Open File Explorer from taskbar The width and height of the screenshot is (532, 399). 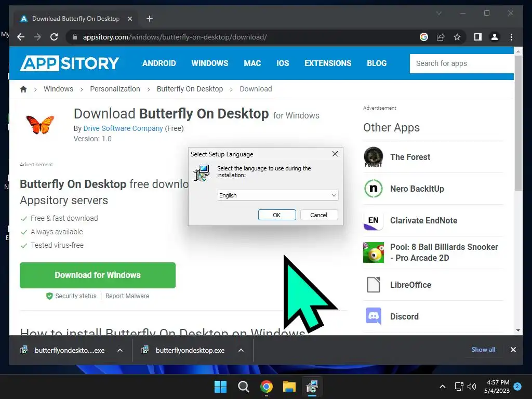[x=289, y=387]
